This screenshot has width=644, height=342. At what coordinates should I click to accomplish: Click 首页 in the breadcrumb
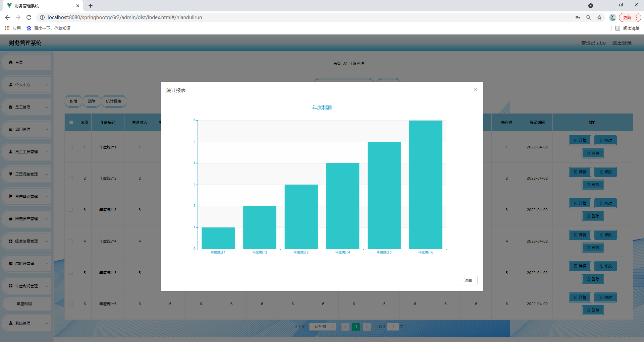coord(337,63)
